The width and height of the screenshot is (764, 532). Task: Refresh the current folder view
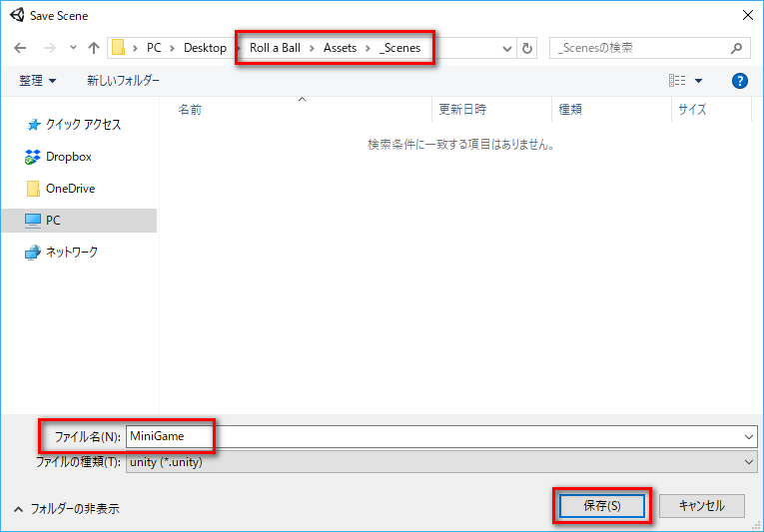click(526, 48)
